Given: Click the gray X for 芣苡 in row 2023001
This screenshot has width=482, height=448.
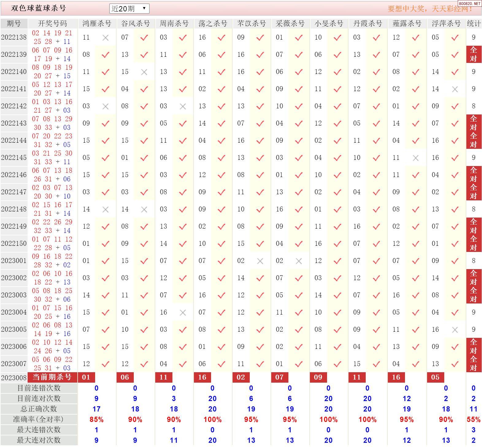Looking at the screenshot, I should pos(260,261).
